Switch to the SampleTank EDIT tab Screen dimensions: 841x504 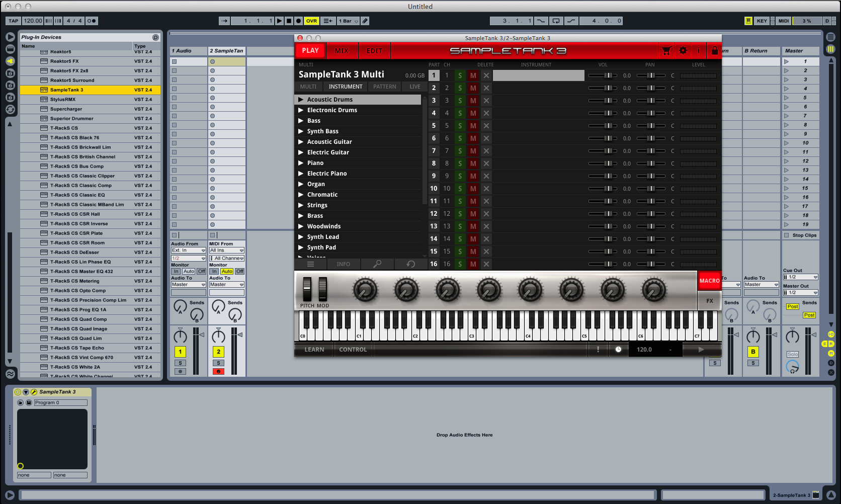click(374, 51)
